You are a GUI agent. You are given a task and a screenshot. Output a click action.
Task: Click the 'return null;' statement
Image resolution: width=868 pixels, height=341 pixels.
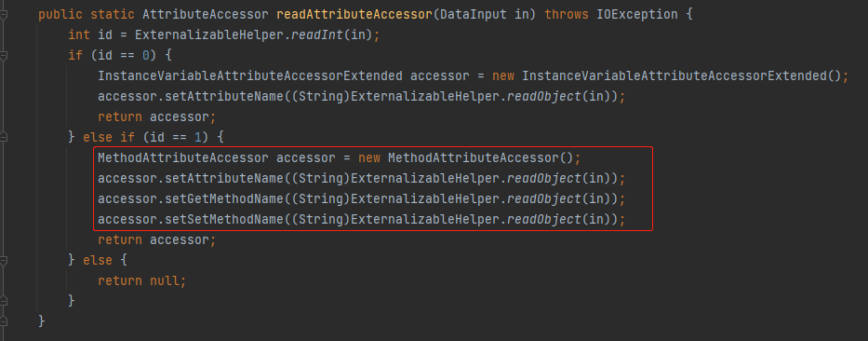tap(142, 281)
